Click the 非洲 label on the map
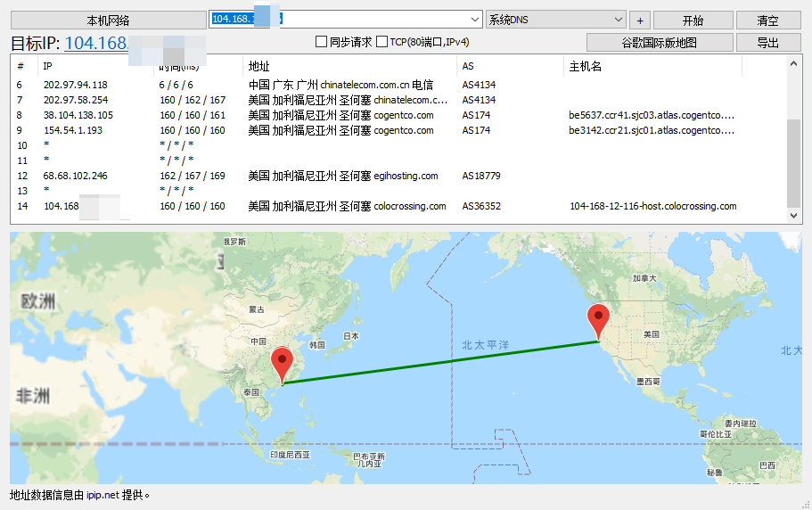The image size is (812, 510). [x=33, y=396]
